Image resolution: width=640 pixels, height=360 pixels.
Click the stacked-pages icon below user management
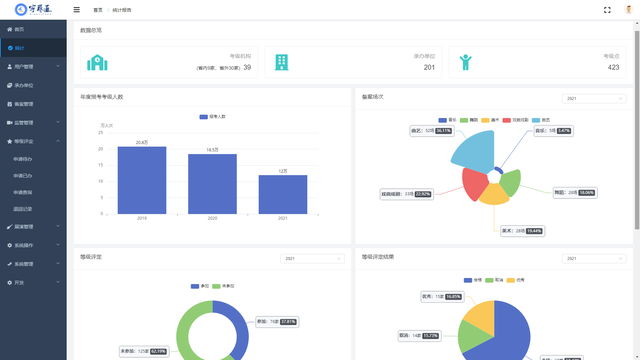[x=9, y=85]
